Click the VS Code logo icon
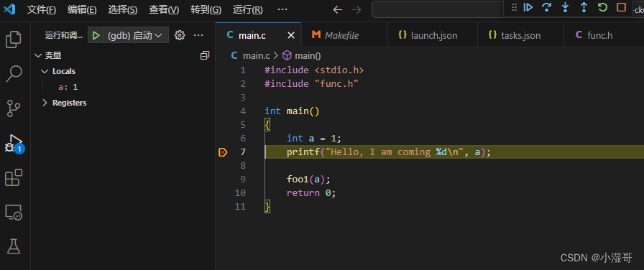The height and width of the screenshot is (270, 644). click(x=9, y=9)
